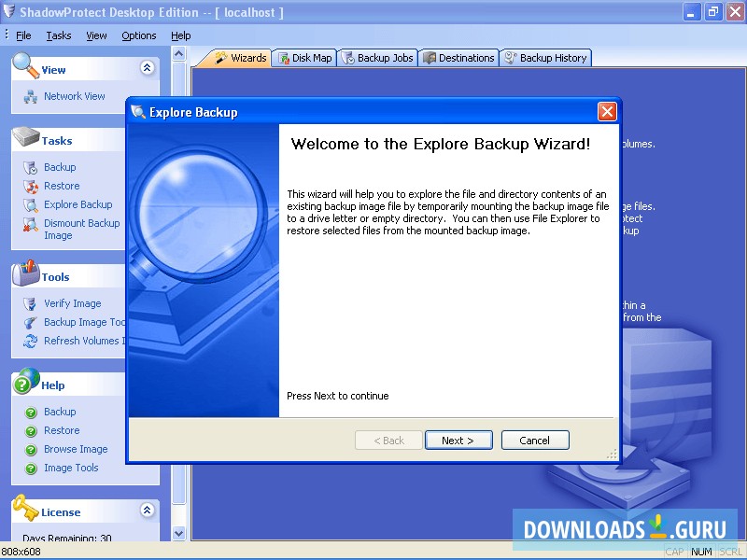This screenshot has width=747, height=560.
Task: Click the License panel key icon
Action: tap(26, 508)
